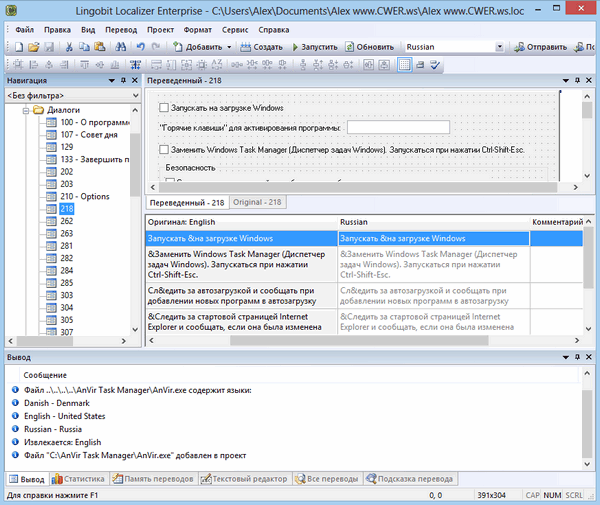
Task: Open the Перевод menu
Action: click(120, 30)
